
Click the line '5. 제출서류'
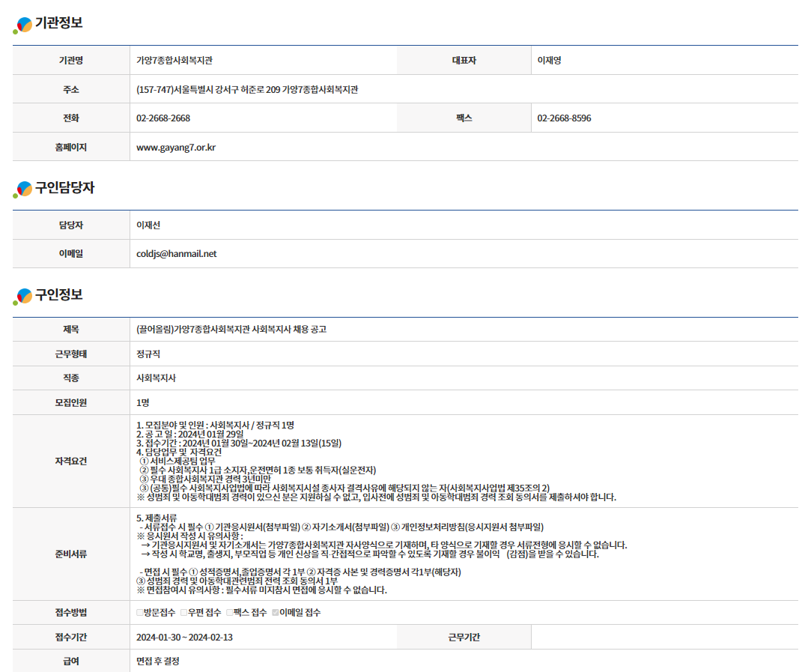[x=157, y=518]
